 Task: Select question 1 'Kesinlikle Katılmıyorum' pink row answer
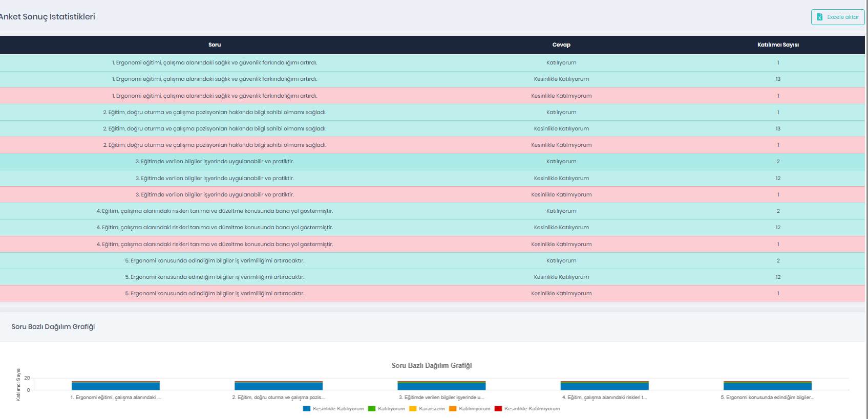click(561, 96)
